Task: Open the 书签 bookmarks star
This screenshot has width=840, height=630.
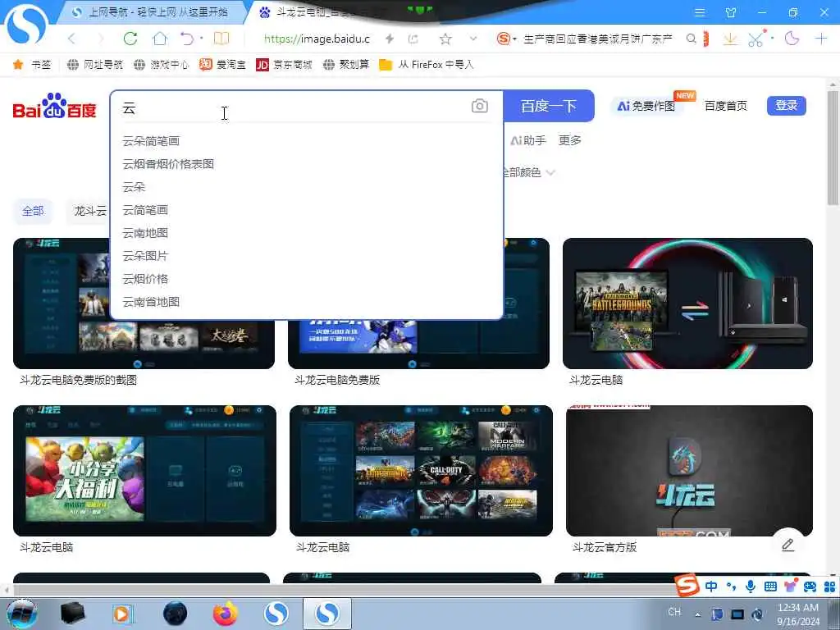Action: (x=32, y=64)
